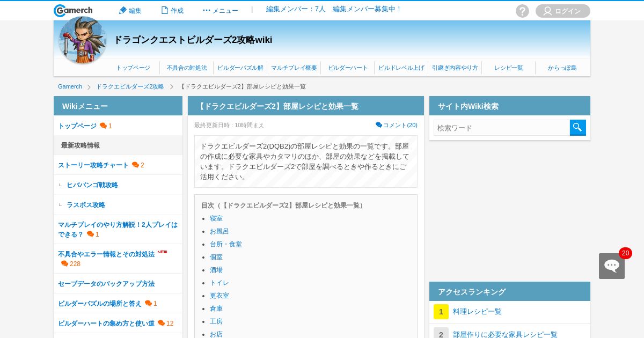Open セーブデータのバックアップ方法 link
This screenshot has width=644, height=338.
106,284
